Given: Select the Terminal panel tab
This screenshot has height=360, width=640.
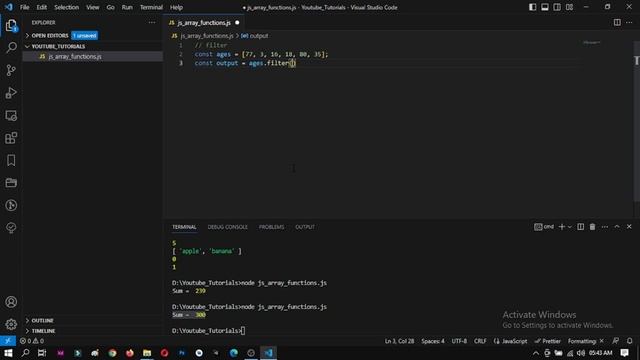Looking at the screenshot, I should click(184, 227).
